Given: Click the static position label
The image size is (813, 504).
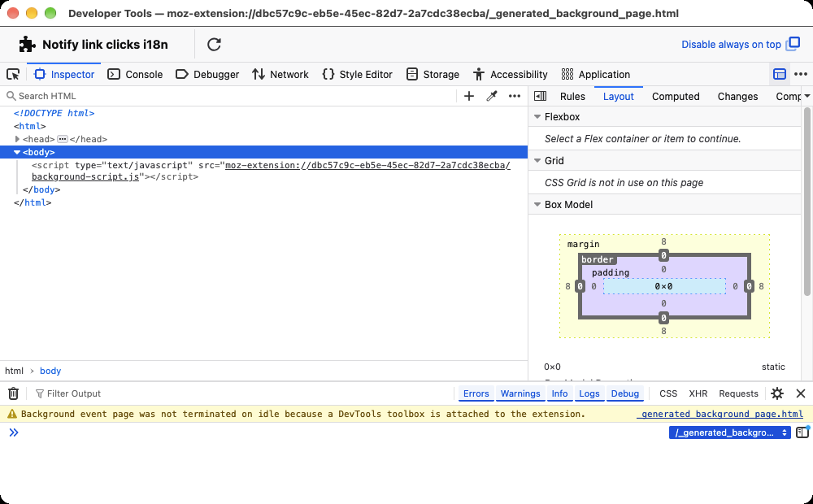Looking at the screenshot, I should click(x=773, y=367).
